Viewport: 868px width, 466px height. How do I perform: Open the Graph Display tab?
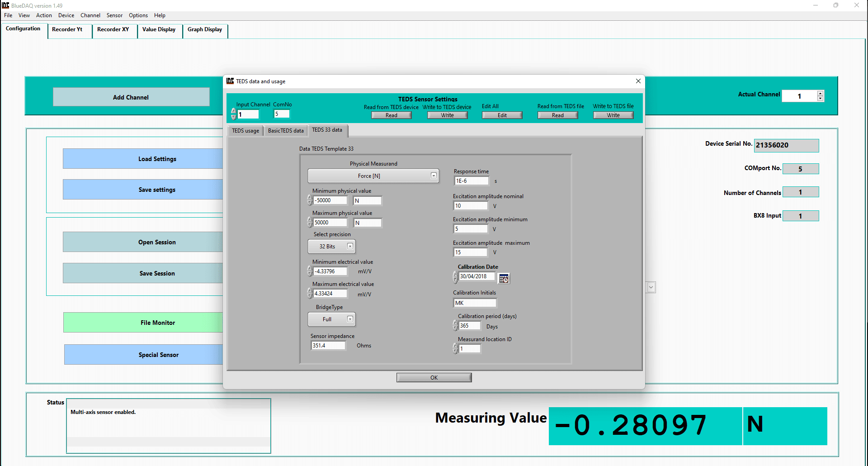(205, 29)
